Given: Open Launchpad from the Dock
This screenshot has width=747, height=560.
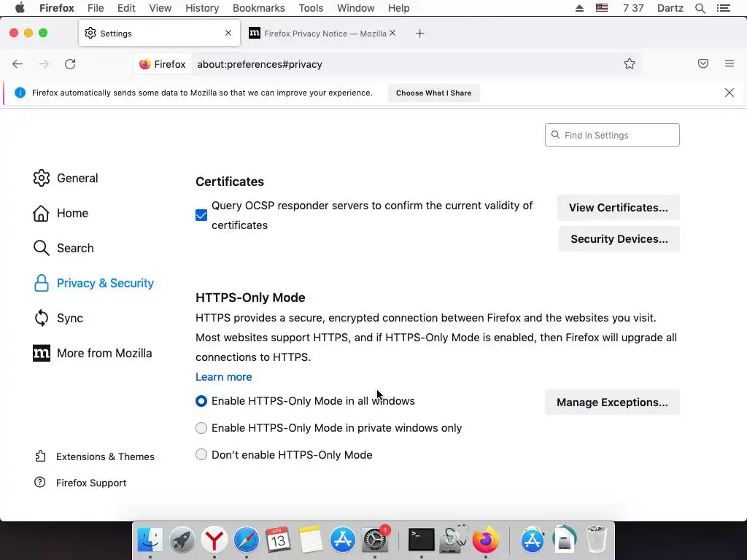Looking at the screenshot, I should (182, 540).
